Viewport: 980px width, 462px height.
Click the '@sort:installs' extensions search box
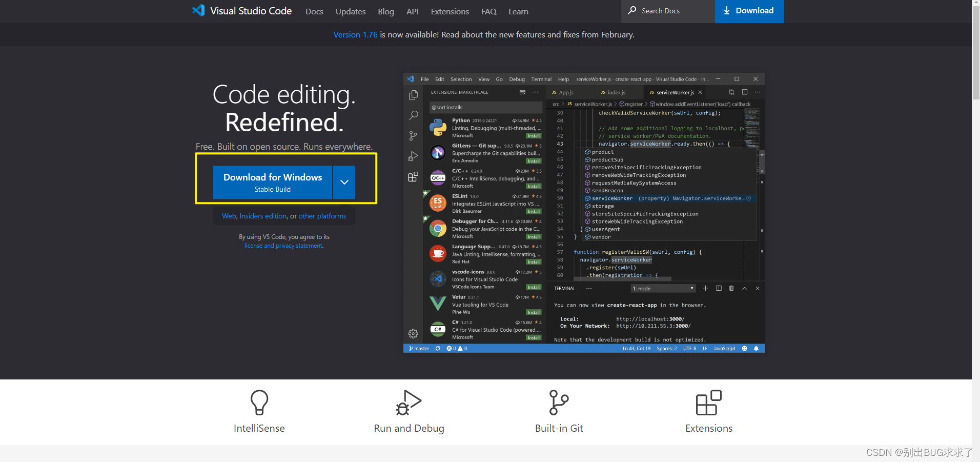point(485,107)
